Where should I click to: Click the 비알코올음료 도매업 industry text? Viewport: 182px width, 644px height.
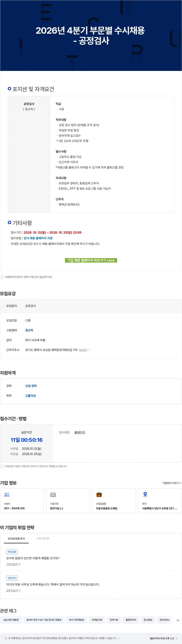107,508
